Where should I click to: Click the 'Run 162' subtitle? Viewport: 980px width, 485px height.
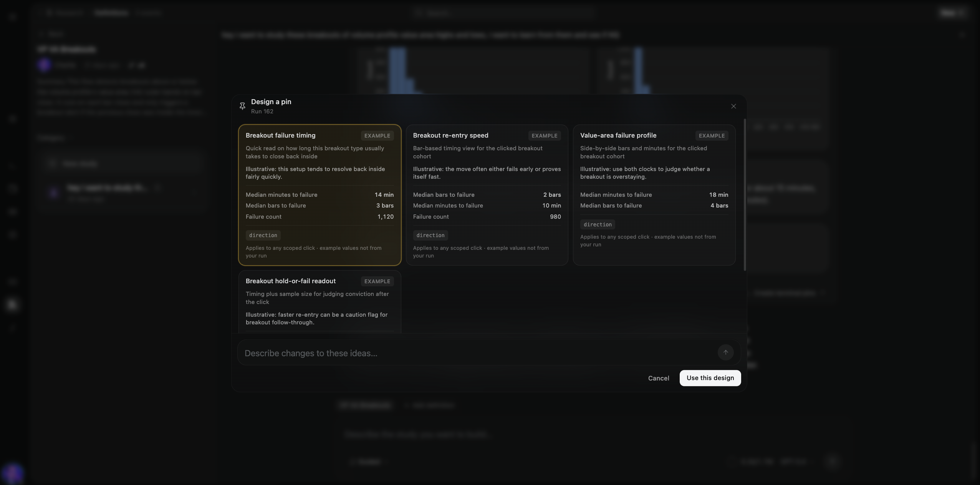(262, 111)
